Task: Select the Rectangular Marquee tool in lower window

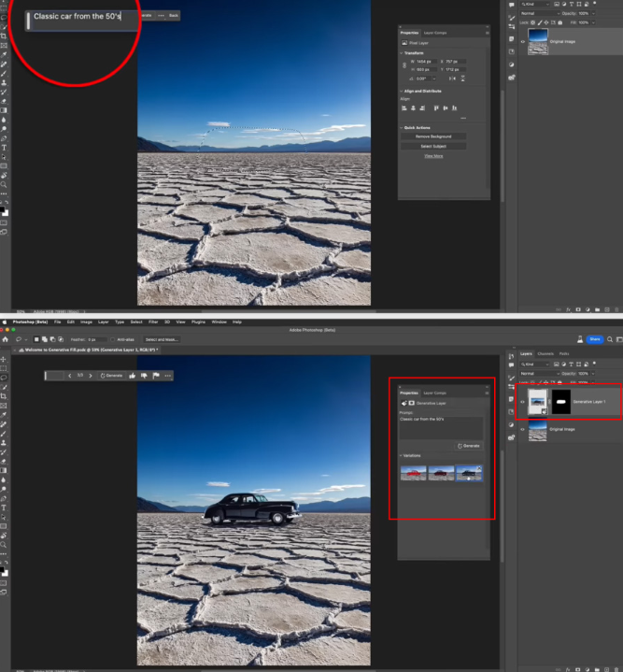Action: pos(4,368)
